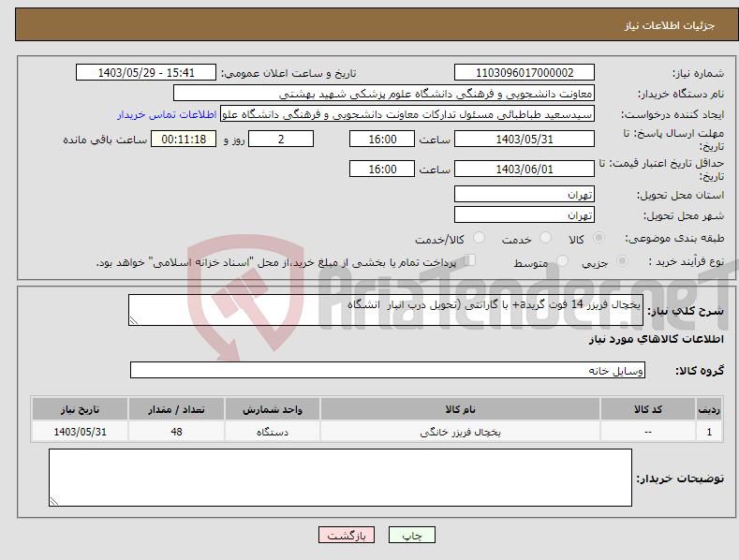Click row number 1 cell
The width and height of the screenshot is (739, 560).
click(709, 432)
